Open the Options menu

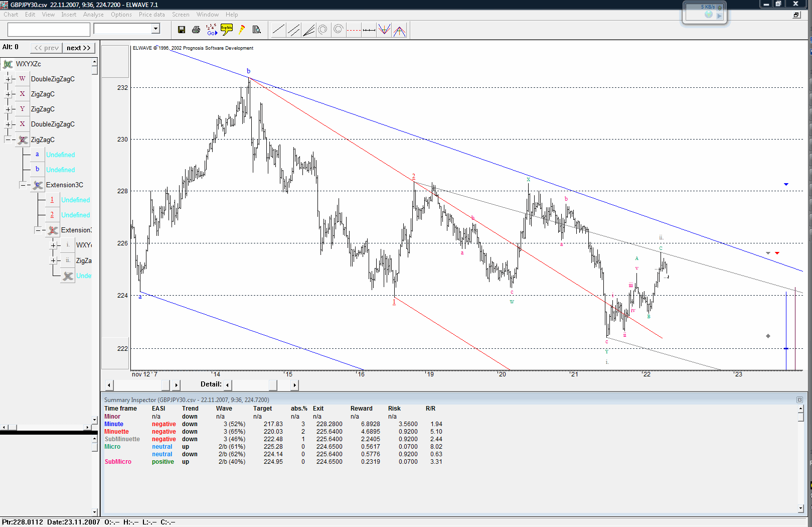click(x=121, y=15)
